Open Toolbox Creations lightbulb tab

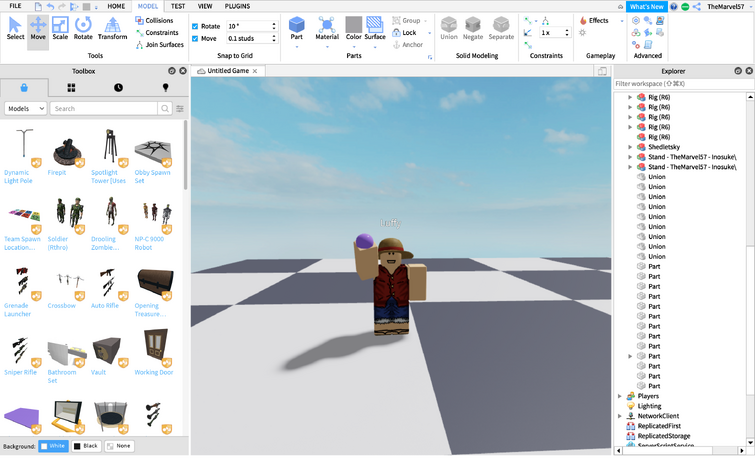click(165, 88)
